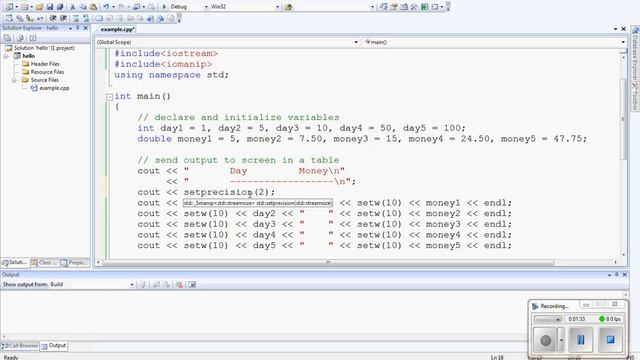
Task: Click the vertical scrollbar of the code editor
Action: point(623,118)
